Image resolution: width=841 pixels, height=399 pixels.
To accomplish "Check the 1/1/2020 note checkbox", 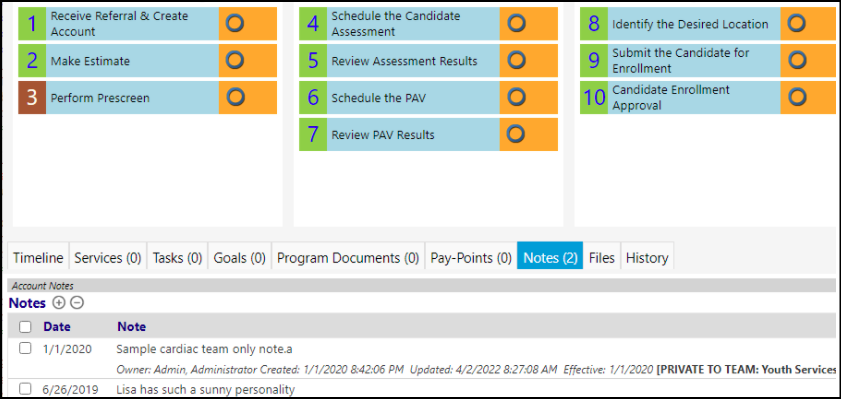I will tap(25, 348).
